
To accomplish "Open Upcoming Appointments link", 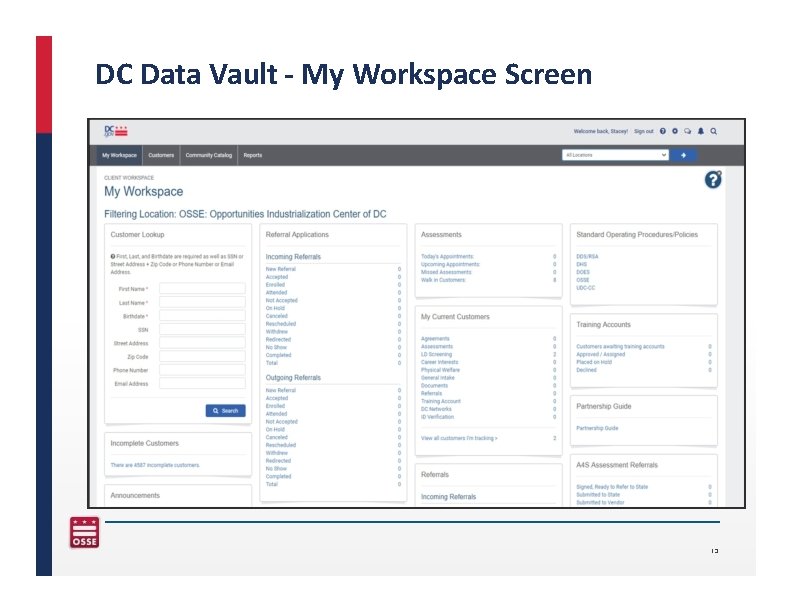I will [x=451, y=264].
